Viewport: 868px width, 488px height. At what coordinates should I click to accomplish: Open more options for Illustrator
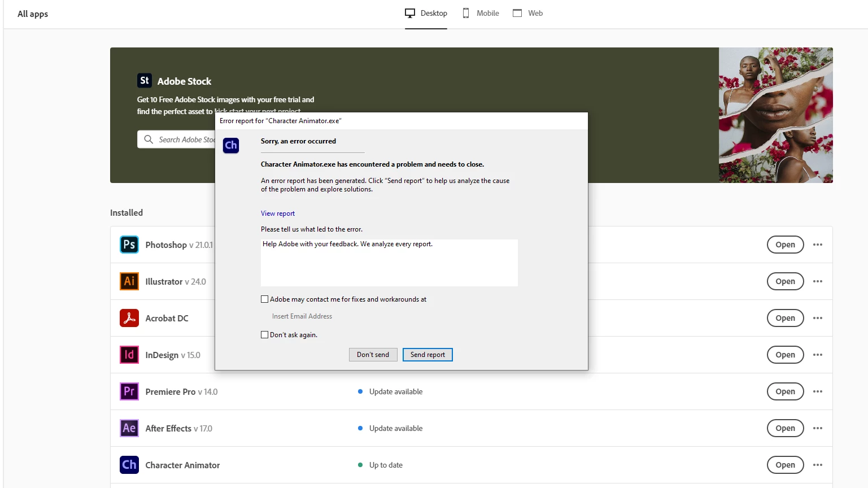point(818,281)
